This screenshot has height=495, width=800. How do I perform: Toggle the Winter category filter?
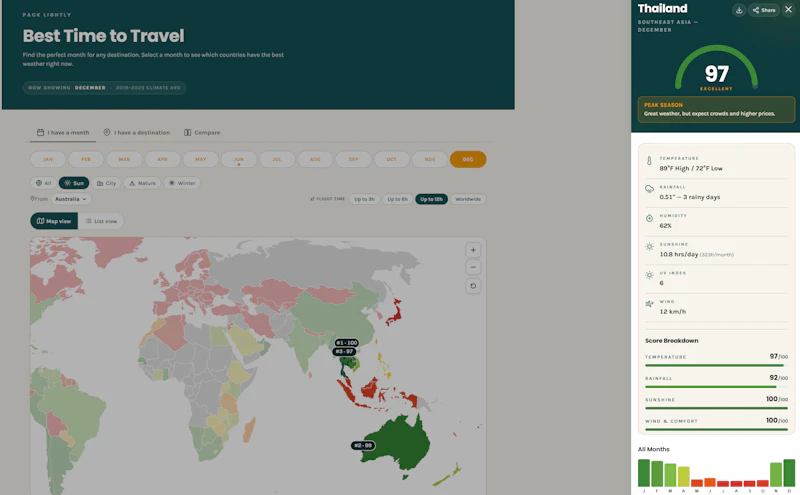click(182, 183)
